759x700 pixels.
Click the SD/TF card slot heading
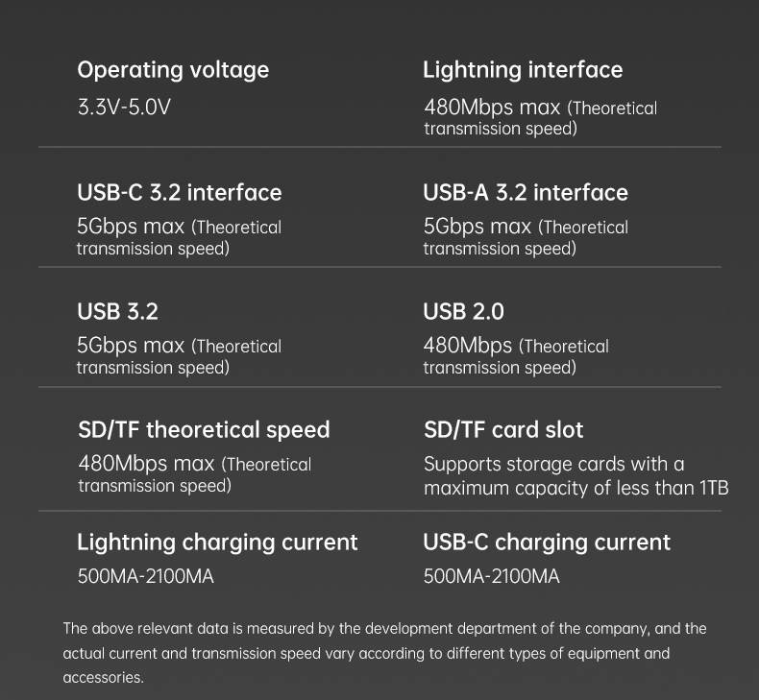[503, 429]
